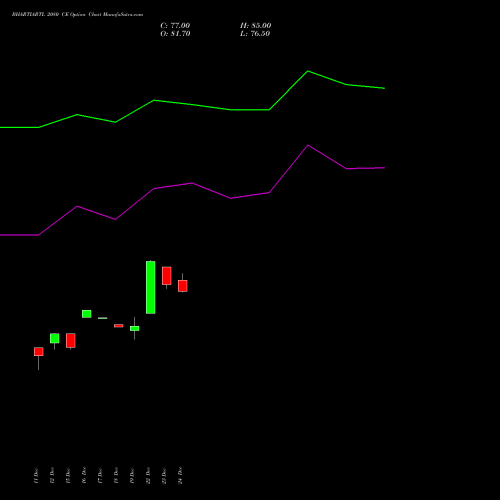
Task: Select the open value O: 81.70
Action: click(x=175, y=34)
